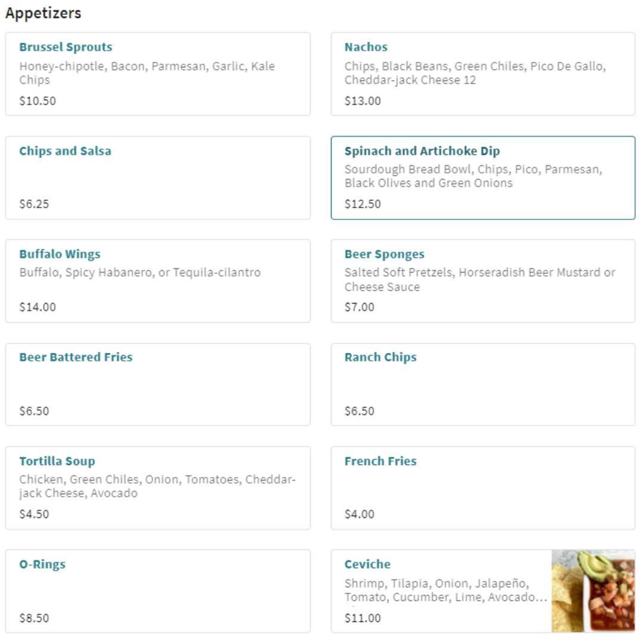Pick the Ranch Chips item
Viewport: 644px width, 644px height.
coord(483,384)
